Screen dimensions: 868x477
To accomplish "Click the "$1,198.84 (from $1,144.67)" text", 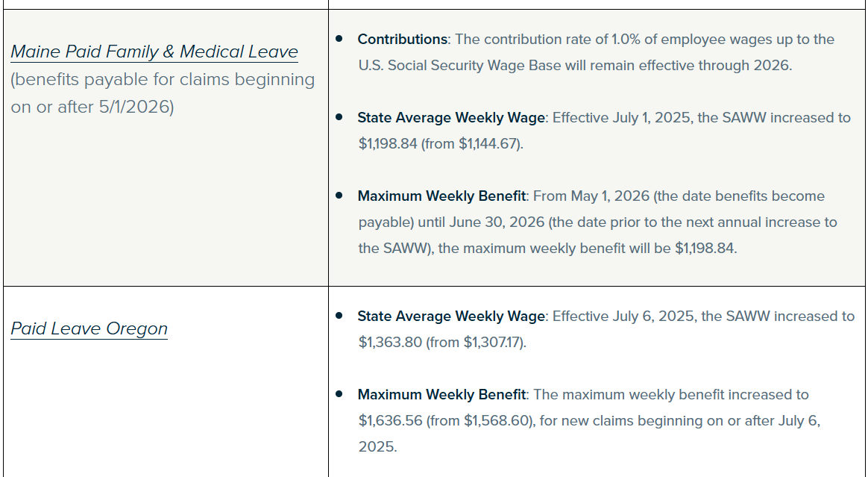I will pyautogui.click(x=440, y=143).
